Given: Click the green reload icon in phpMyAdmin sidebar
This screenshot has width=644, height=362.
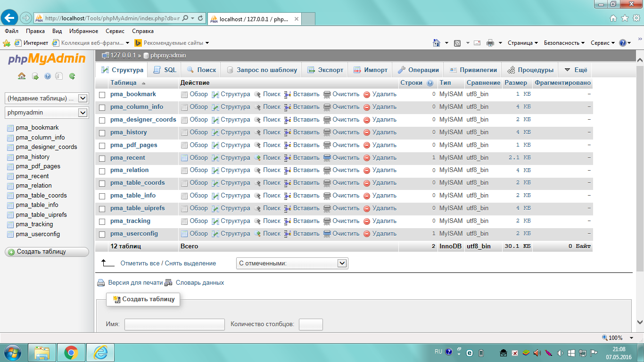Looking at the screenshot, I should [x=72, y=76].
